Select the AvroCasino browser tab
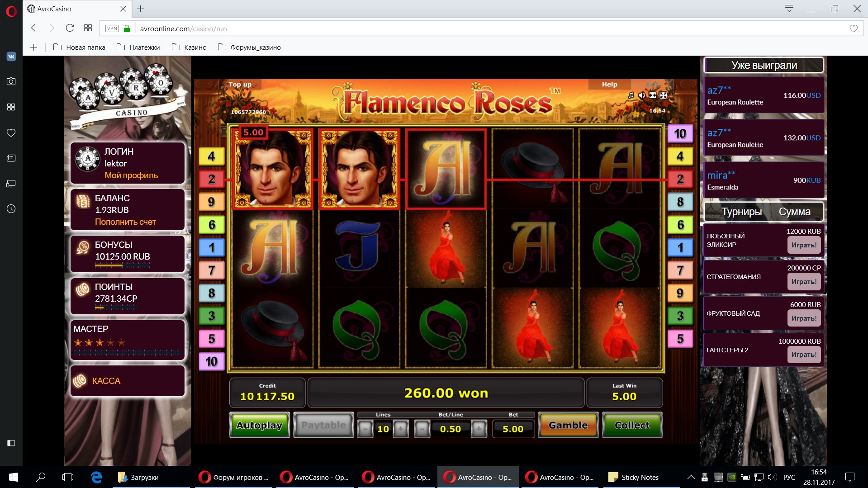The width and height of the screenshot is (868, 488). pyautogui.click(x=77, y=9)
